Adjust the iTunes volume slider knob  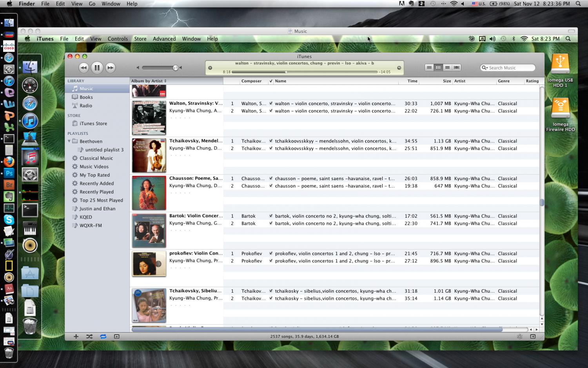pos(175,68)
